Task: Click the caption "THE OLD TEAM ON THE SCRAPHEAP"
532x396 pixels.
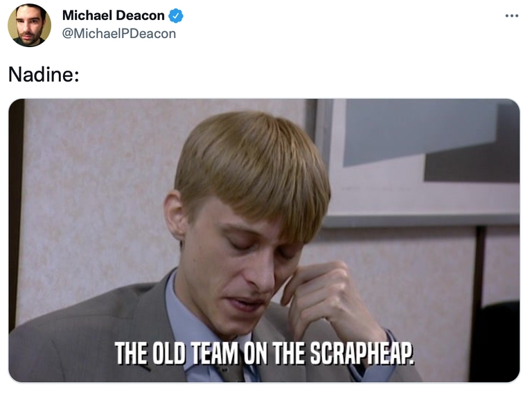Action: 265,353
